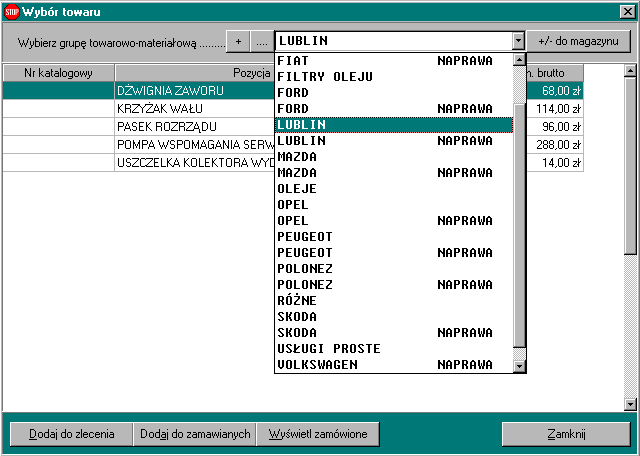Click the four-dots button beside group selector
640x456 pixels.
click(262, 42)
